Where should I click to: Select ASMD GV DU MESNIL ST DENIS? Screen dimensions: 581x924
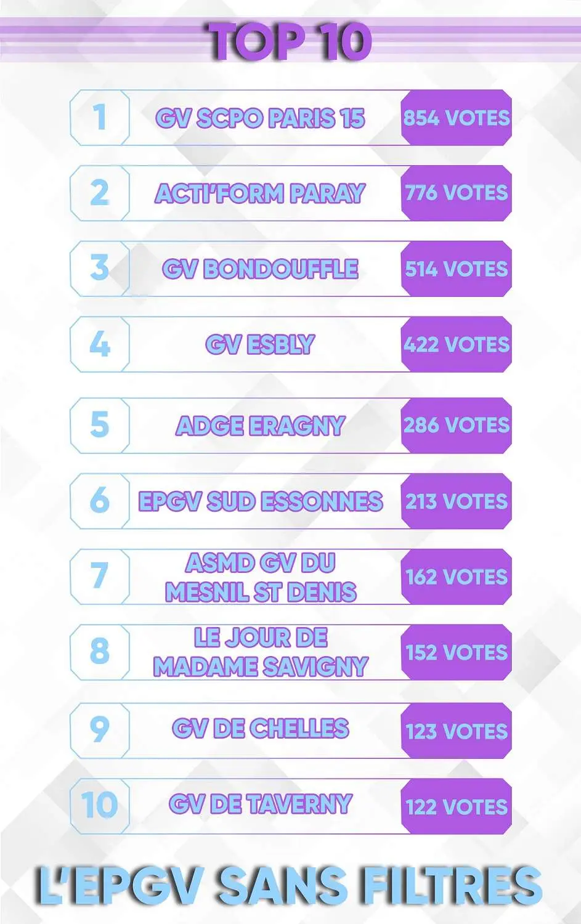(260, 577)
